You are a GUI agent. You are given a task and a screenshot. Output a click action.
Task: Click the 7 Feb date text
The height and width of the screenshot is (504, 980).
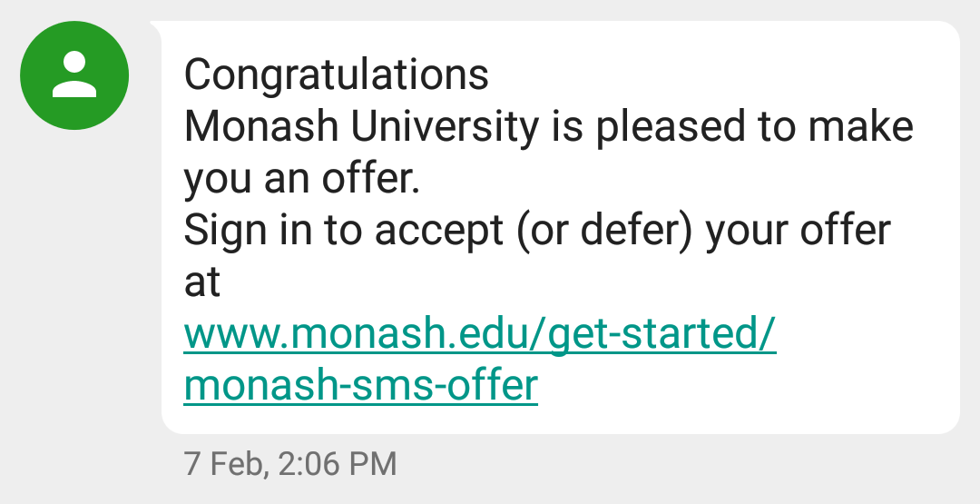[x=225, y=465]
